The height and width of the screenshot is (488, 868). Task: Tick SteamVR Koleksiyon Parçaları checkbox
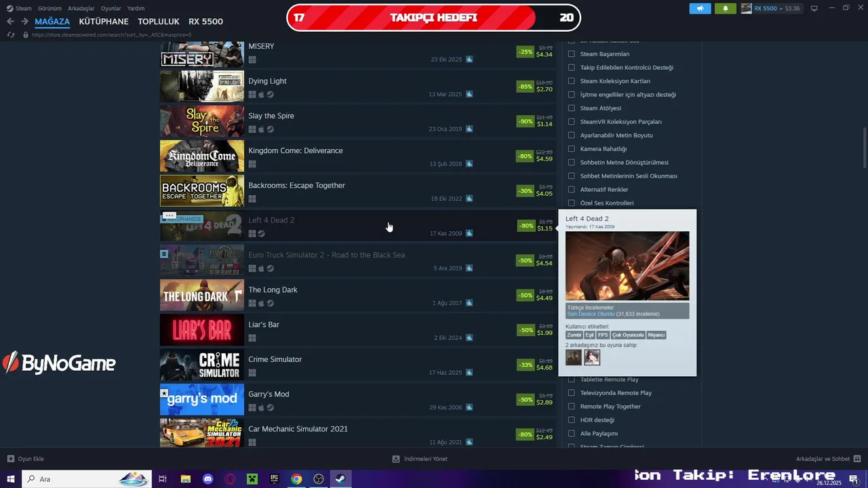(x=572, y=121)
